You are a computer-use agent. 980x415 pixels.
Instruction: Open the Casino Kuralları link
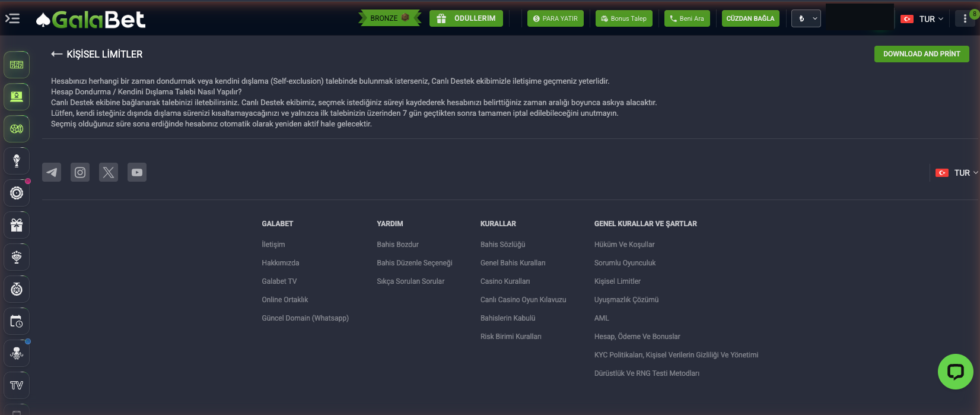505,281
